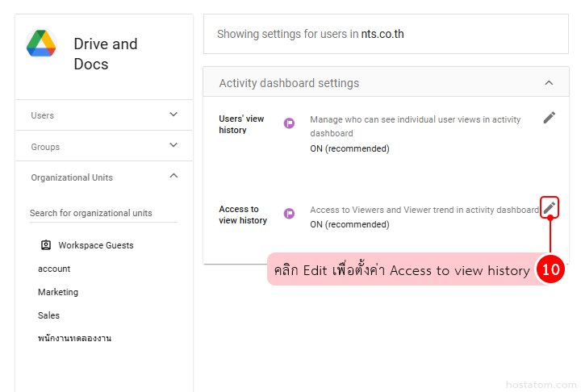This screenshot has height=392, width=581.
Task: Edit the Users' view history setting
Action: pos(550,118)
